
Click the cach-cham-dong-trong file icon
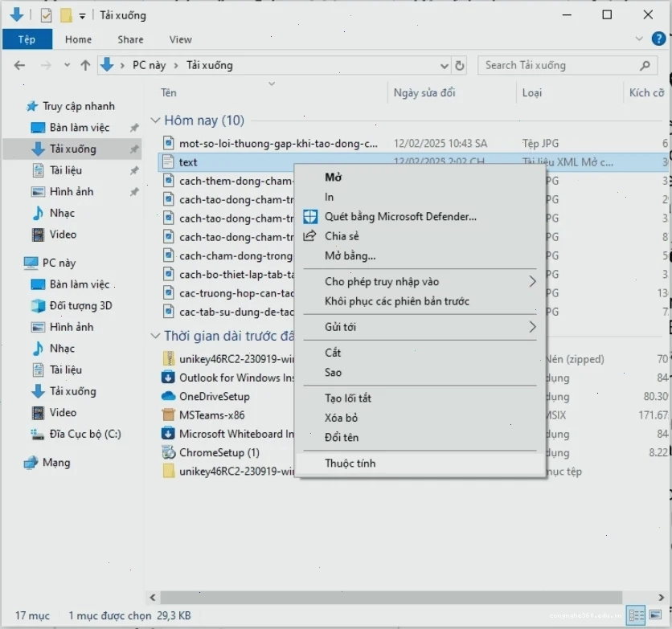169,255
